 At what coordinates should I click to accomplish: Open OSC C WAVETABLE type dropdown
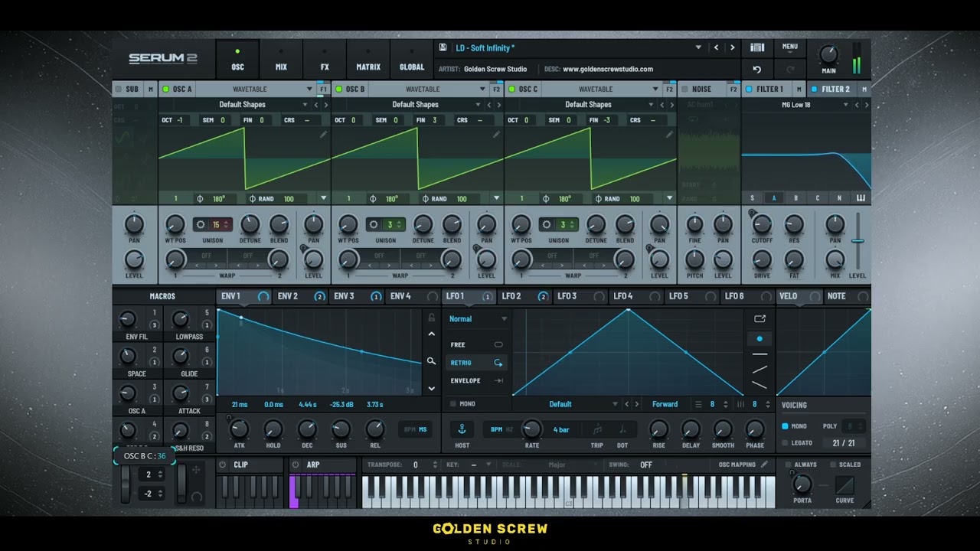click(x=655, y=90)
